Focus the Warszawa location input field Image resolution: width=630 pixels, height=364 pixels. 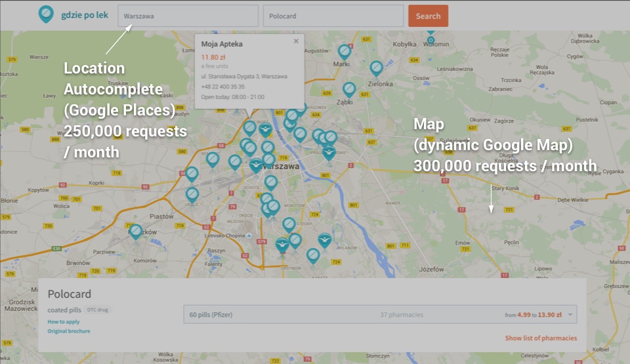coord(188,16)
